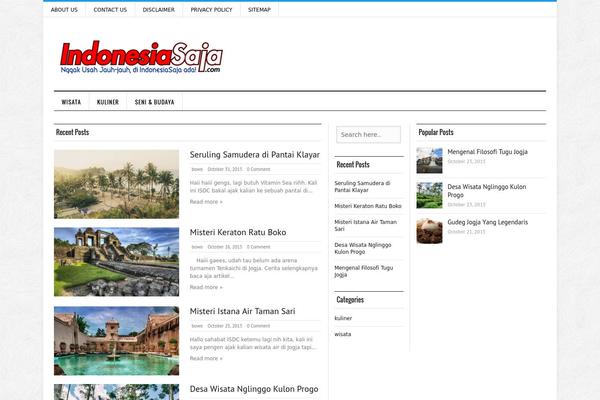Read more on the Pantai Klayar post
The image size is (600, 400).
point(206,202)
